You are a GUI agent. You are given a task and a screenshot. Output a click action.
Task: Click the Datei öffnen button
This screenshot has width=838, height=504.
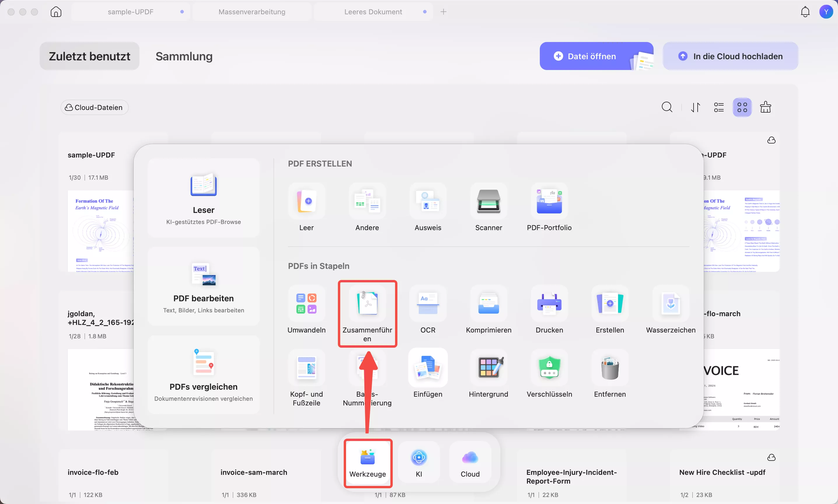point(591,56)
